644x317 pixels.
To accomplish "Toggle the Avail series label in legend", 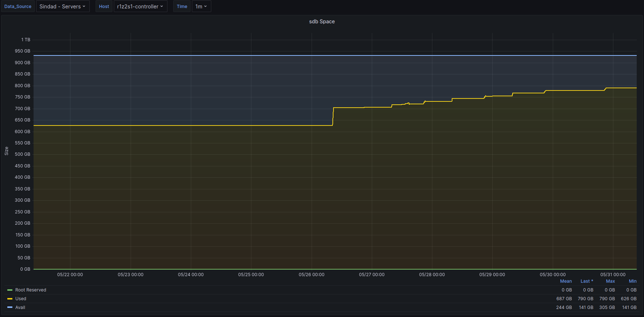I will click(20, 308).
